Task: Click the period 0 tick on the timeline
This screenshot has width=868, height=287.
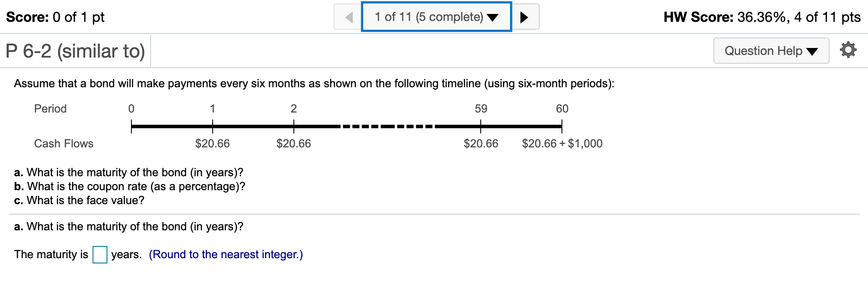Action: [131, 126]
